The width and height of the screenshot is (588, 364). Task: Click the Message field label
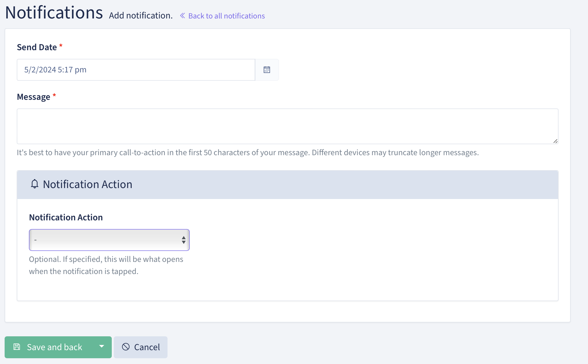(34, 97)
